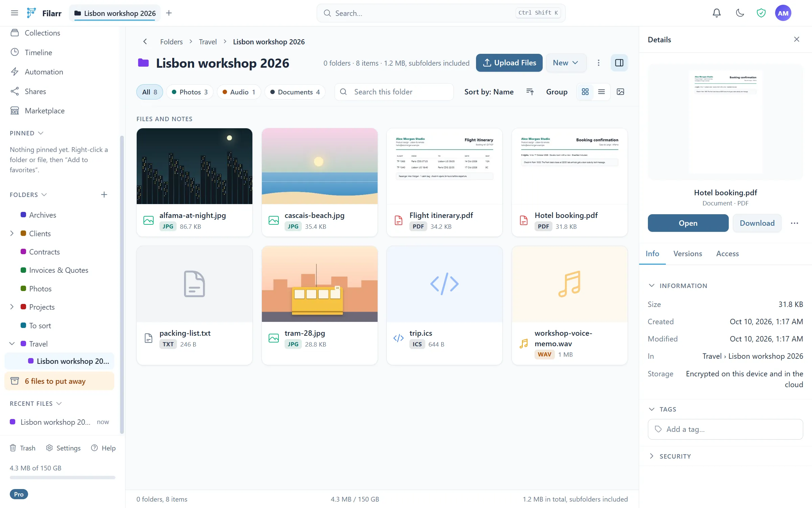
Task: Collapse the Travel folder
Action: tap(12, 344)
